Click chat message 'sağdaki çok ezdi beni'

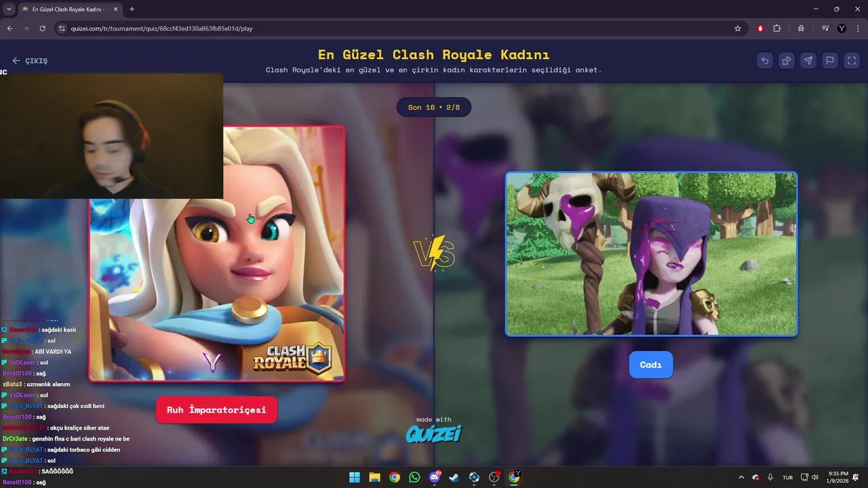75,406
